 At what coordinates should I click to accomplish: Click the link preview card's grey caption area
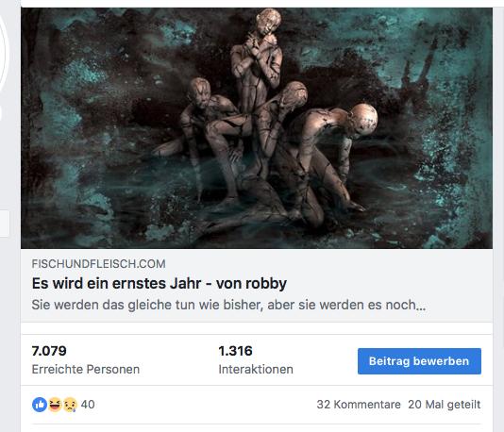(257, 285)
